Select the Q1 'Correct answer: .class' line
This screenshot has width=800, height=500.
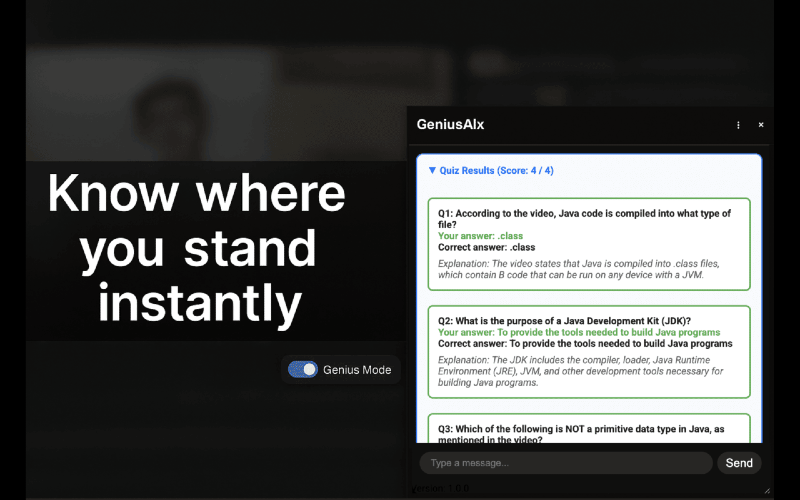(486, 247)
